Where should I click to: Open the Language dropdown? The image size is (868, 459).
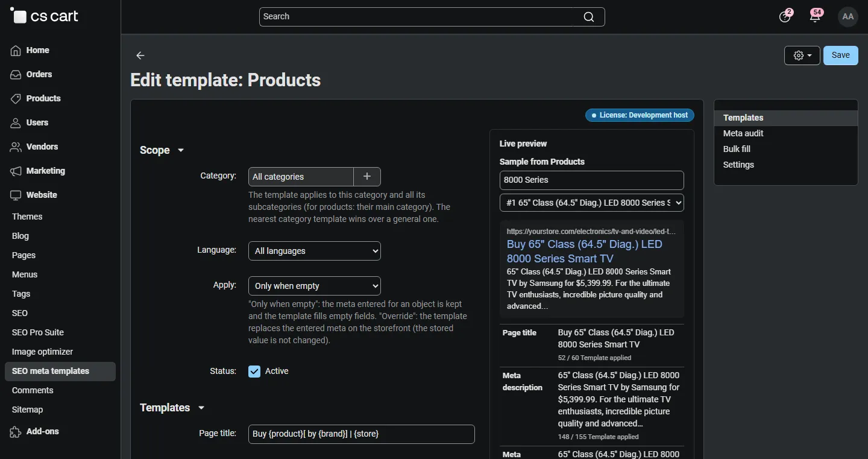click(315, 251)
